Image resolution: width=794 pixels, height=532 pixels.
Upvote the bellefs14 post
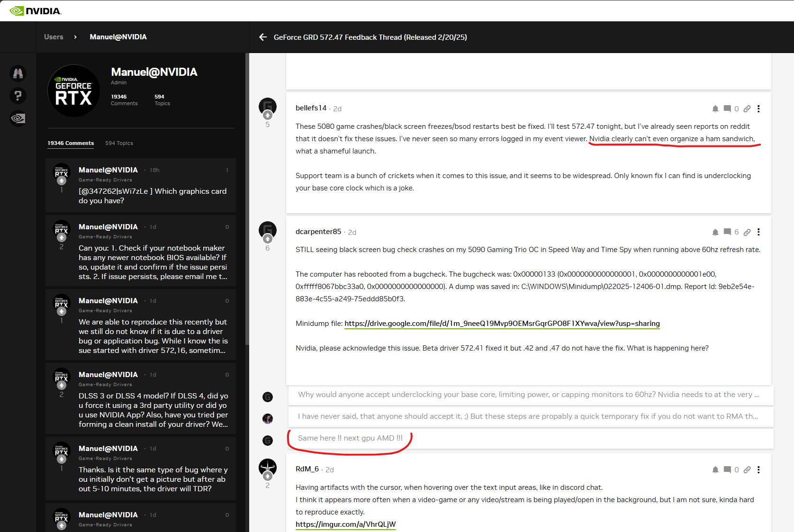[268, 115]
